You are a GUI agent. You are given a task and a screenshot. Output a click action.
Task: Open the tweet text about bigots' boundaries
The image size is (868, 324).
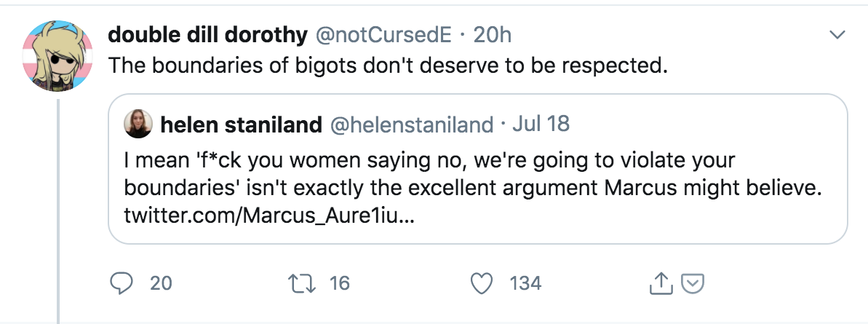tap(387, 65)
